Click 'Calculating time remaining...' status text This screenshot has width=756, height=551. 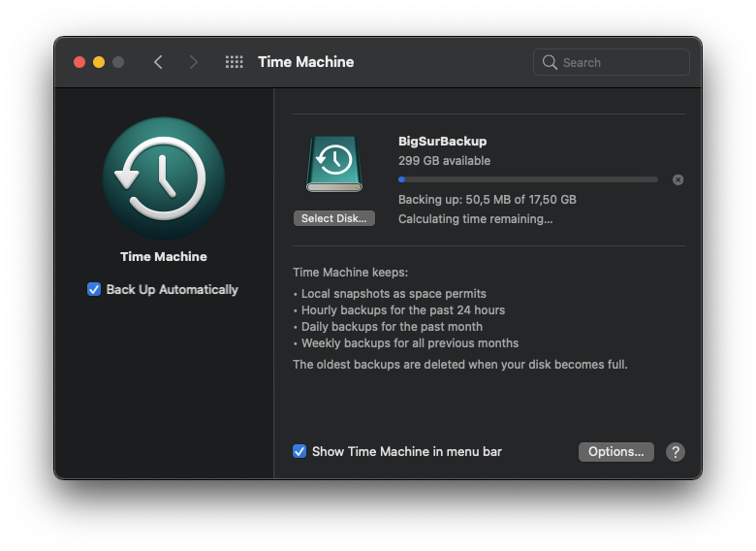click(475, 219)
